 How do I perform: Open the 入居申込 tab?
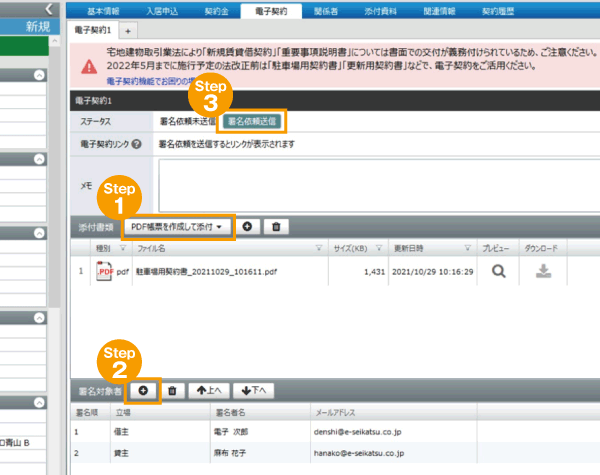coord(162,11)
